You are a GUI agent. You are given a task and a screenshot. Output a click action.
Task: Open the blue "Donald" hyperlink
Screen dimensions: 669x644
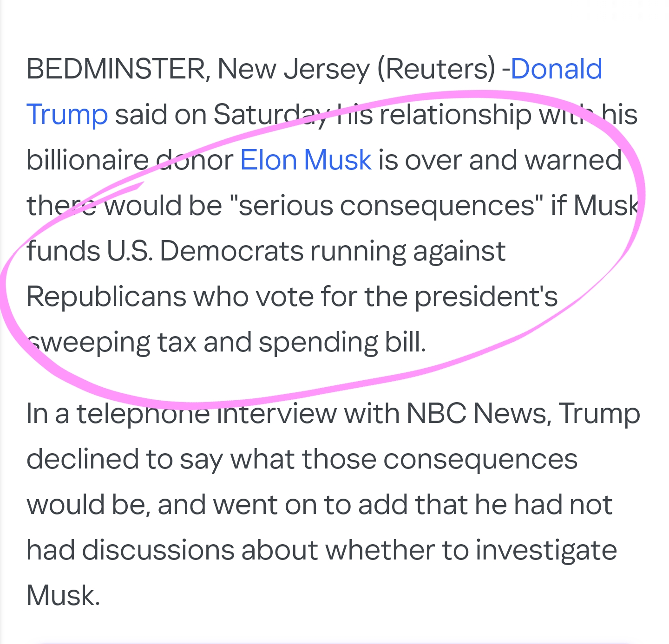tap(556, 69)
